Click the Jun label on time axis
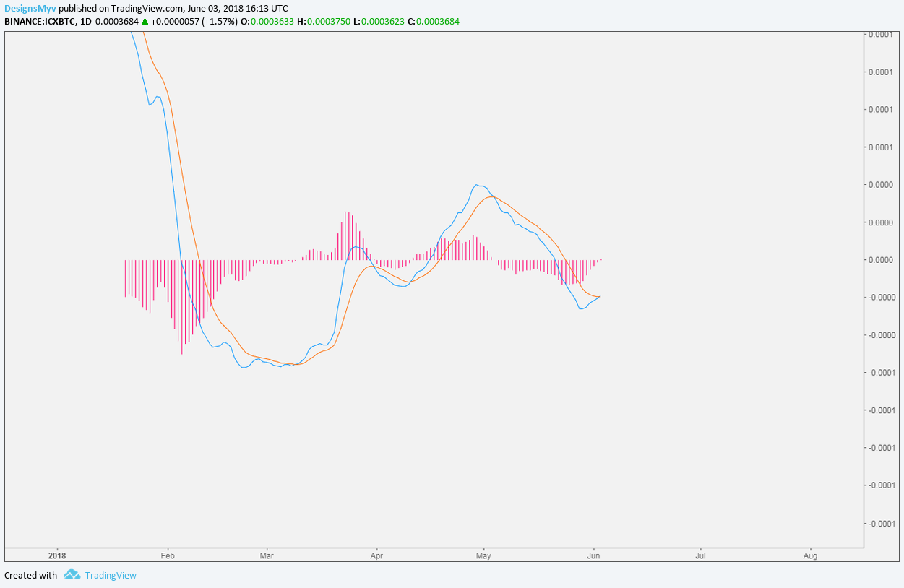 593,555
